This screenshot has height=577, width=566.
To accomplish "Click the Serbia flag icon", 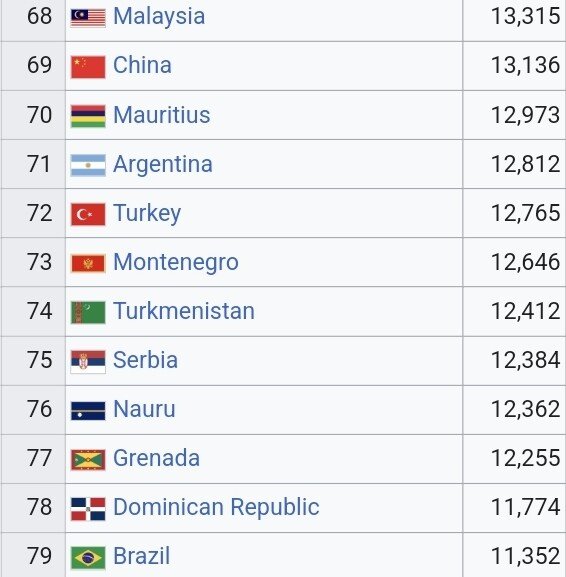I will click(x=88, y=362).
